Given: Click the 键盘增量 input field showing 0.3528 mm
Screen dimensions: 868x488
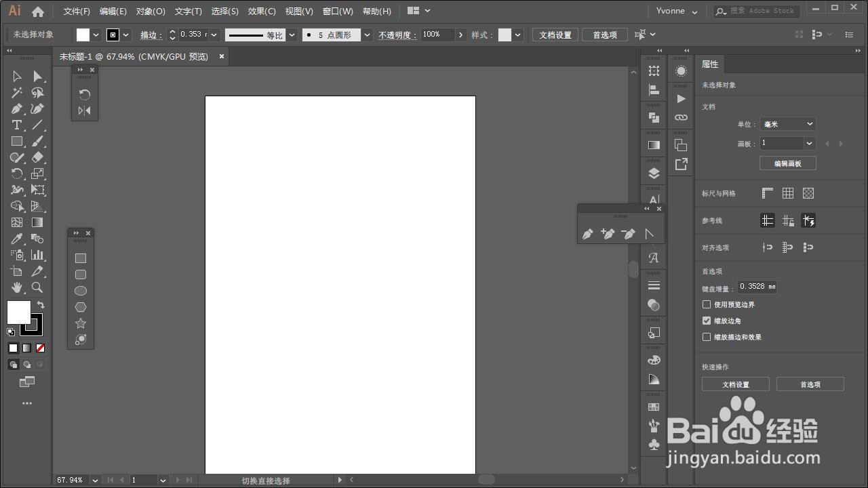Looking at the screenshot, I should pos(757,286).
